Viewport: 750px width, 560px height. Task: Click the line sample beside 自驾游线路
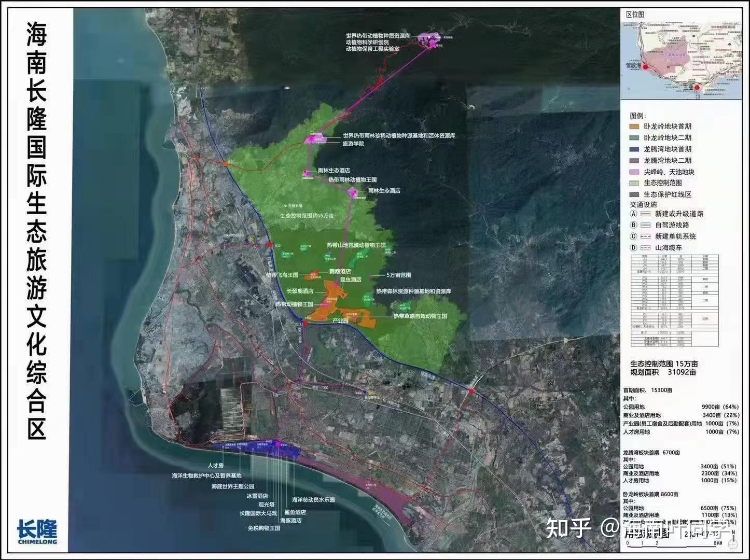(x=646, y=225)
